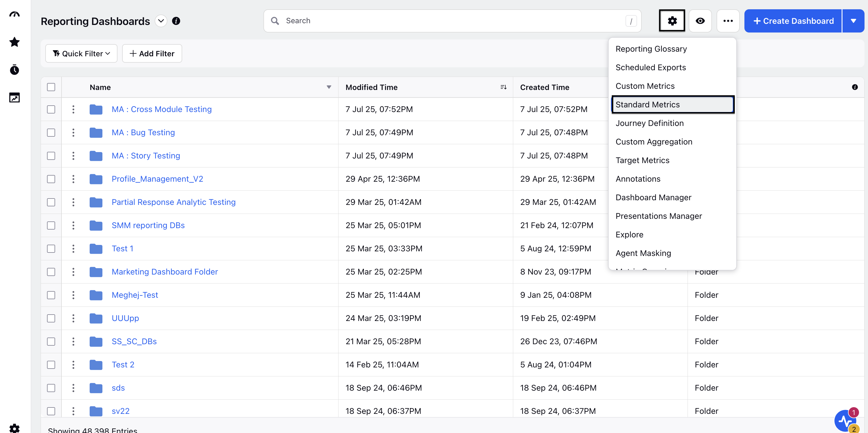Image resolution: width=868 pixels, height=433 pixels.
Task: Check the box for Meghej-Test
Action: tap(51, 295)
